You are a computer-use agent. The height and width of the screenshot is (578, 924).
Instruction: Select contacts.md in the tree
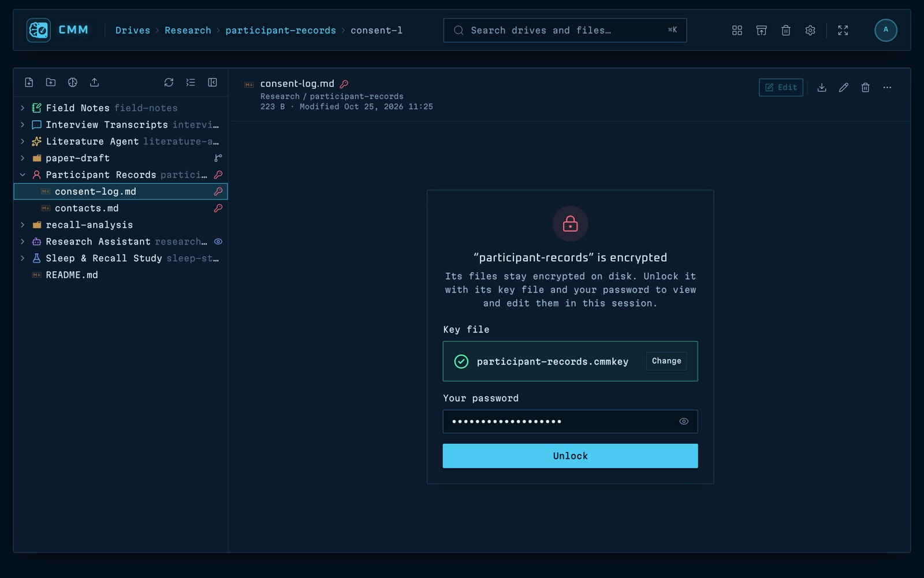point(121,208)
